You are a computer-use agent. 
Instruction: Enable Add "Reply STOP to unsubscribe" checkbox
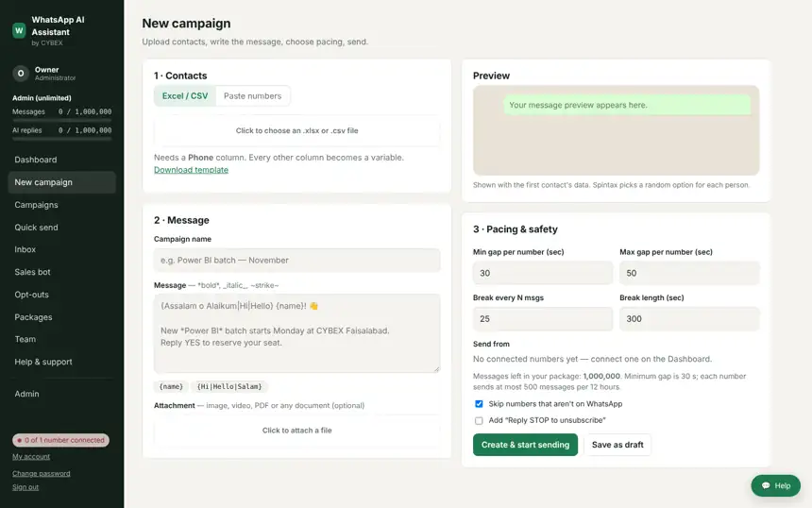pyautogui.click(x=479, y=420)
